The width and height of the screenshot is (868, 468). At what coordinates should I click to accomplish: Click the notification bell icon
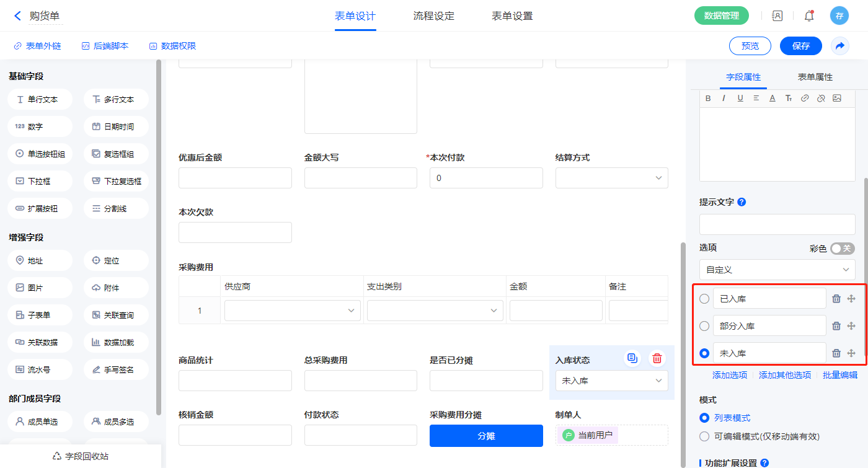tap(808, 16)
